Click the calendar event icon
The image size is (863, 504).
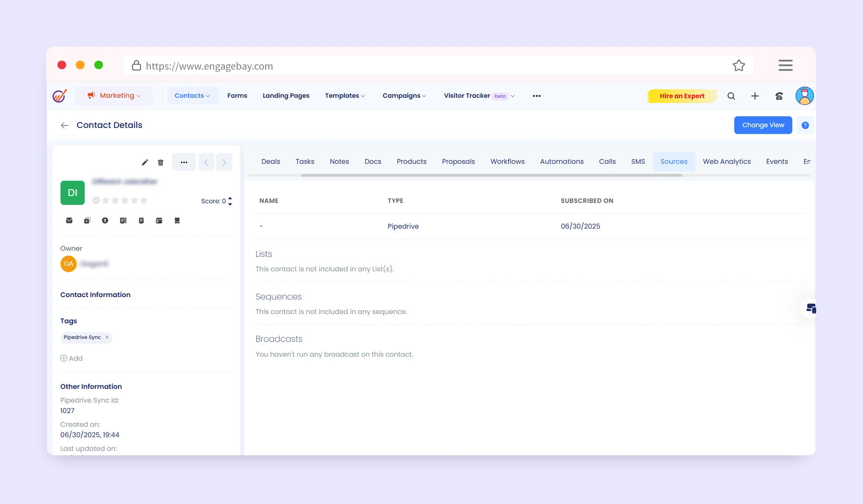click(x=159, y=221)
